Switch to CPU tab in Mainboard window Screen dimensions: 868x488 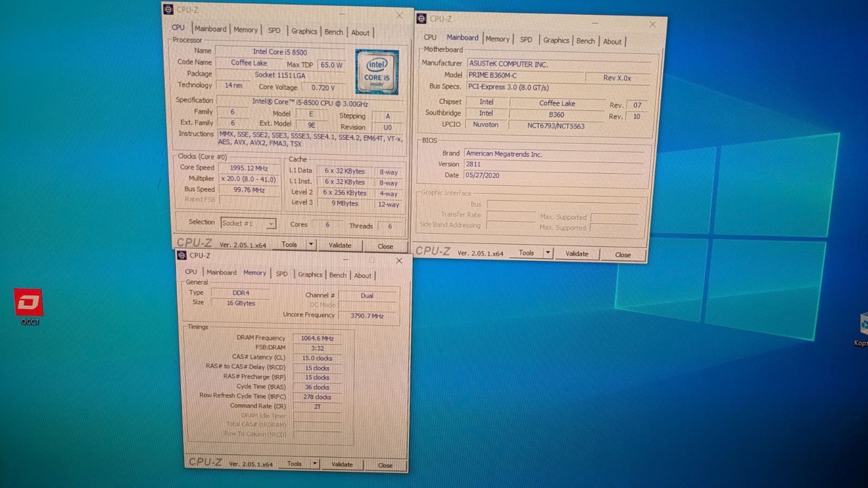tap(430, 37)
